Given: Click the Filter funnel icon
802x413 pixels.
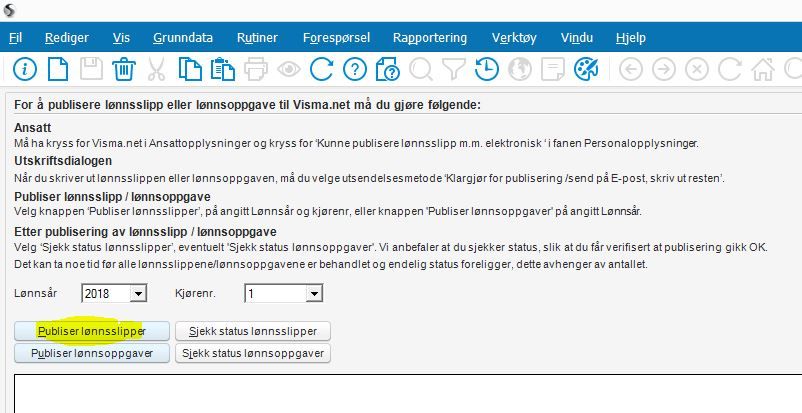Looking at the screenshot, I should (x=453, y=69).
